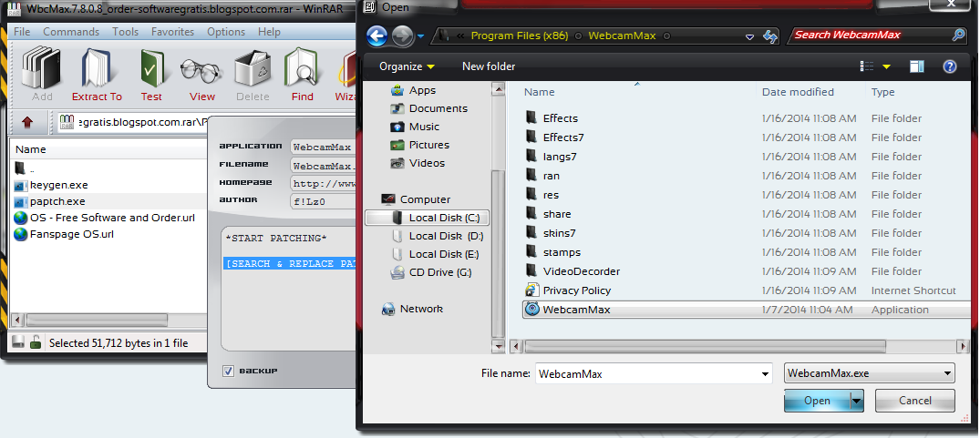Open the Effects folder
The height and width of the screenshot is (438, 980).
pos(561,118)
